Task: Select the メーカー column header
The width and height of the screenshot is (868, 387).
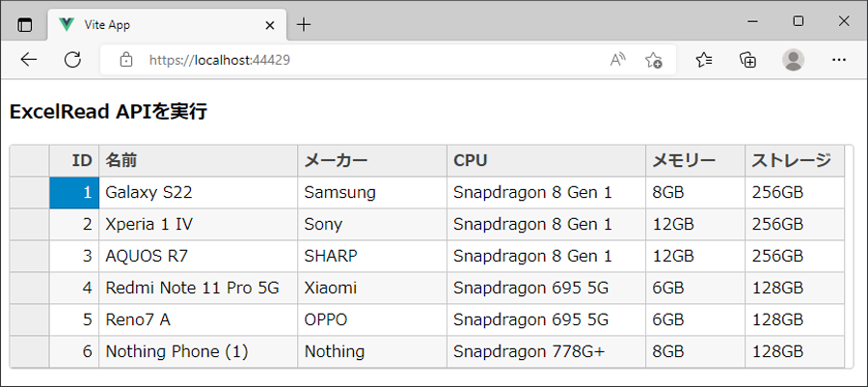Action: (372, 161)
